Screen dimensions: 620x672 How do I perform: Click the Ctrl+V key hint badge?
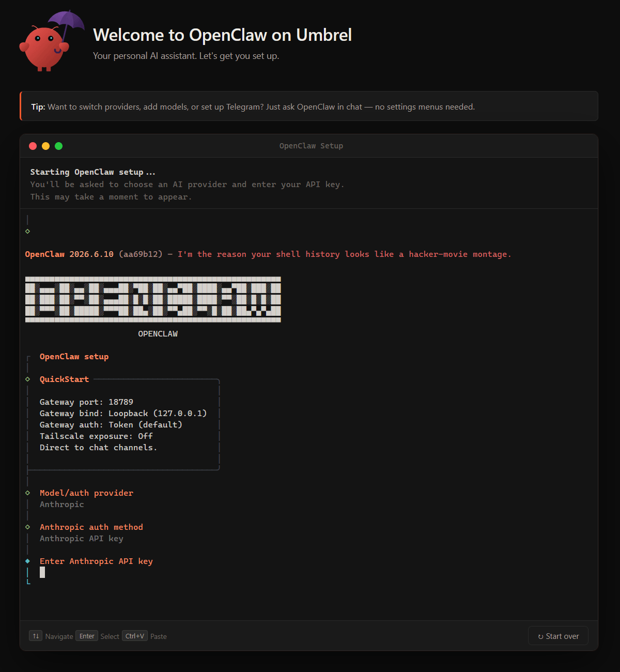[x=135, y=636]
